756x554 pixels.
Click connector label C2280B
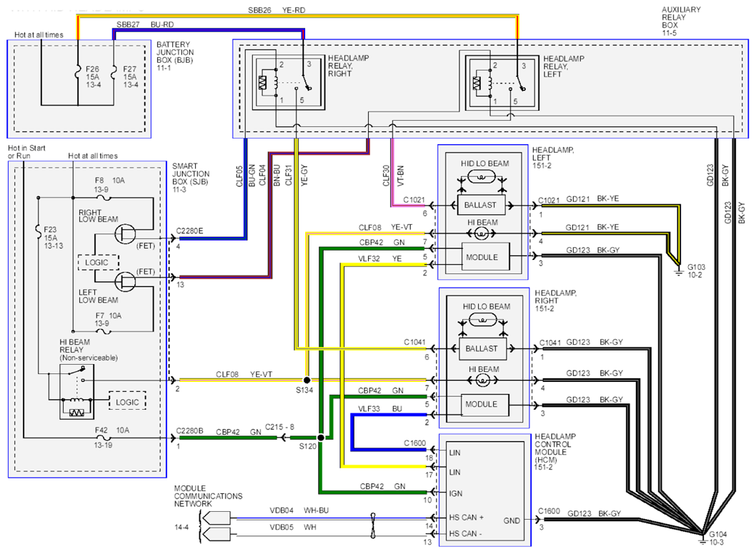click(x=189, y=430)
